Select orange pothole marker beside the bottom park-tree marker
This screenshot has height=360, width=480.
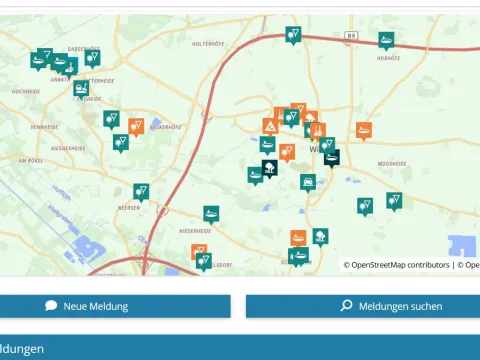point(298,238)
